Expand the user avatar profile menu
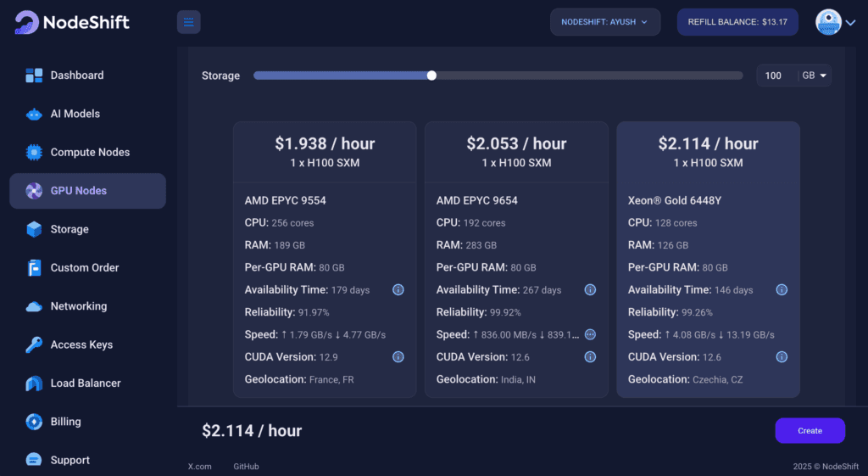868x476 pixels. click(835, 23)
